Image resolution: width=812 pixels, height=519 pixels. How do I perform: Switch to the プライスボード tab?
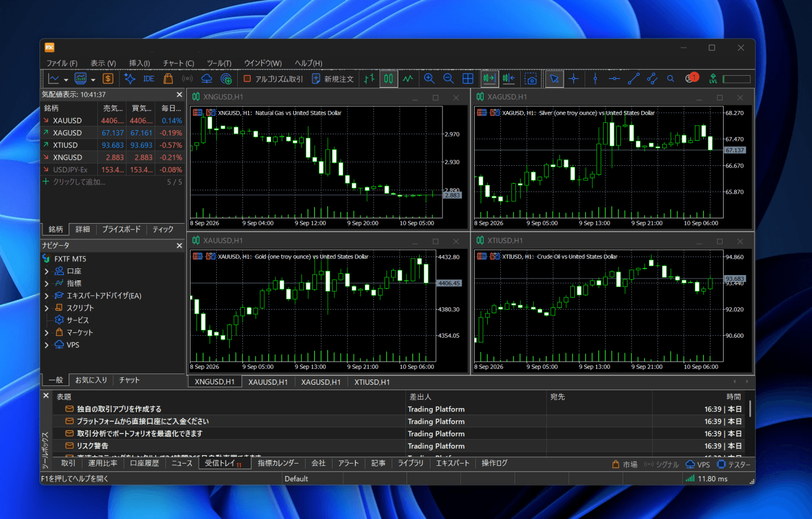point(121,229)
